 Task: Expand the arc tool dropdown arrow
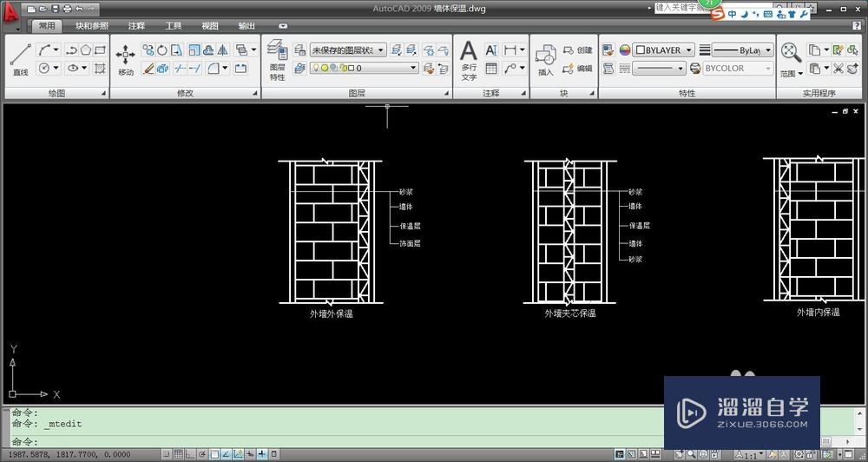point(56,49)
